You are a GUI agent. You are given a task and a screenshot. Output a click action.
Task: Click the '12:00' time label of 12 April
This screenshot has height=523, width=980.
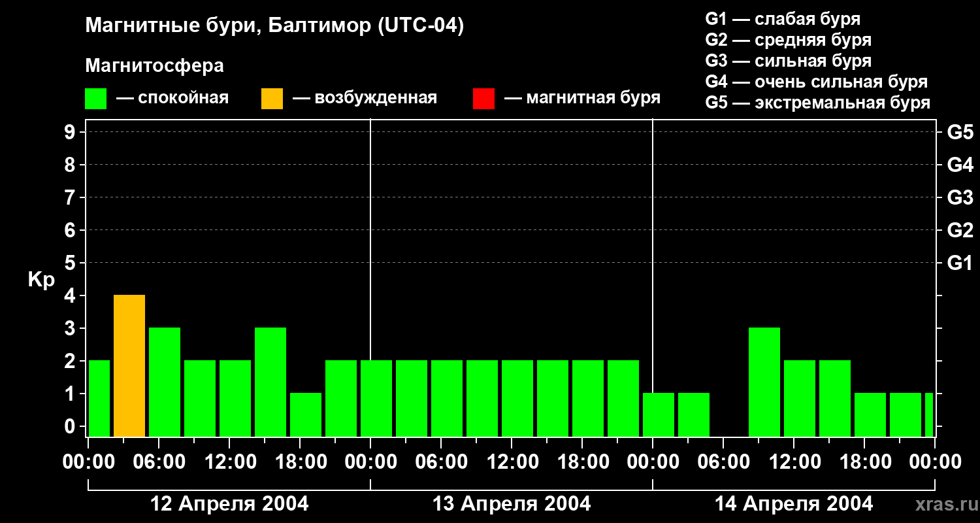(229, 462)
